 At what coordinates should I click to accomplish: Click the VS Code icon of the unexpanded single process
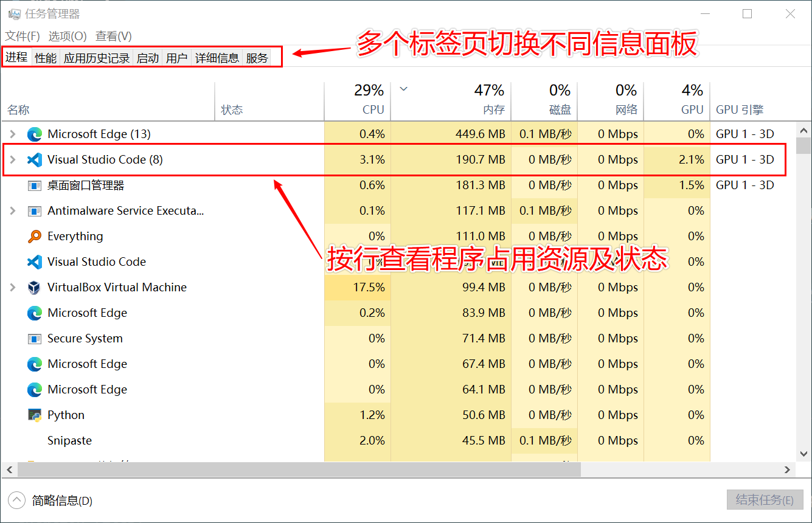coord(35,262)
